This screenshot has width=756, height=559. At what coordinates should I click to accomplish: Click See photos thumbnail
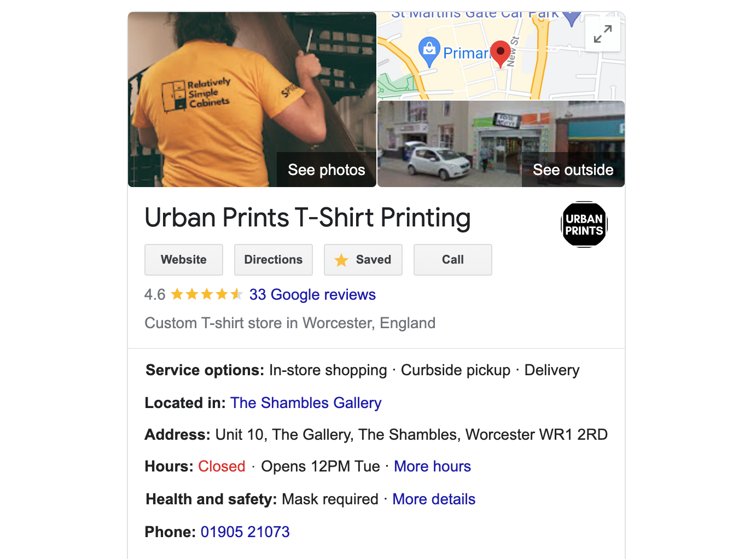(x=252, y=100)
